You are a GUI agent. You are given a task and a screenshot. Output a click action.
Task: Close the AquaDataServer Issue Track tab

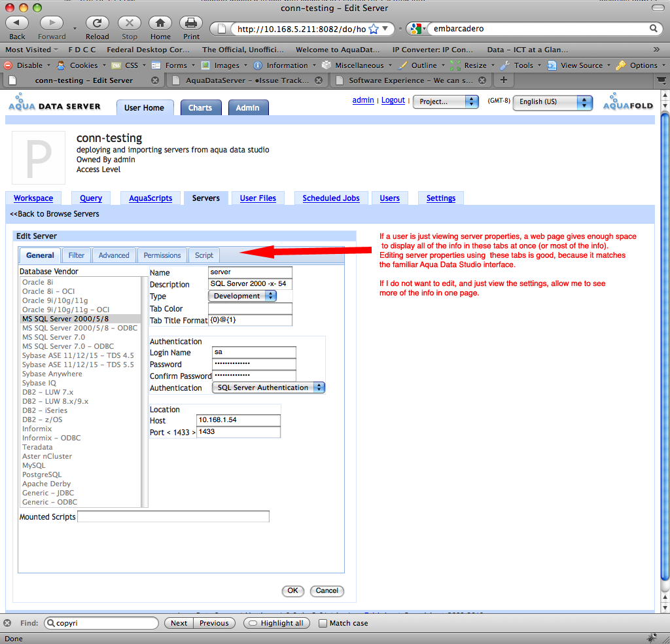319,80
